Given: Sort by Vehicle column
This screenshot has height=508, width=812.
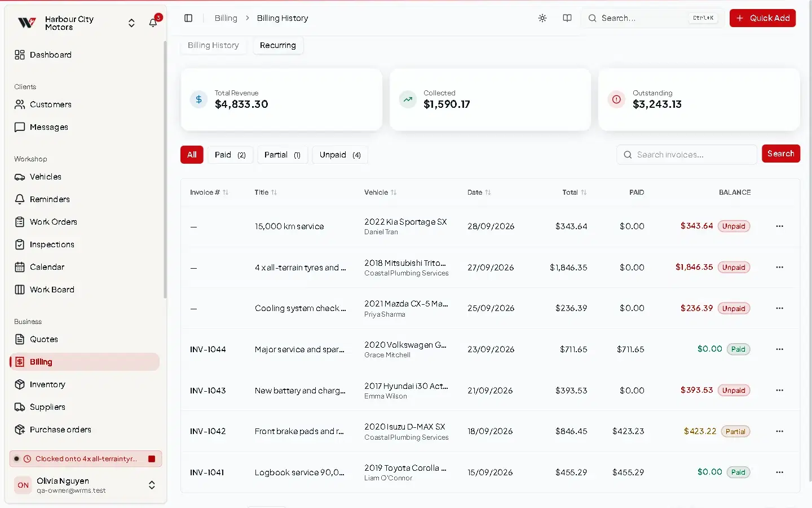Looking at the screenshot, I should tap(381, 192).
